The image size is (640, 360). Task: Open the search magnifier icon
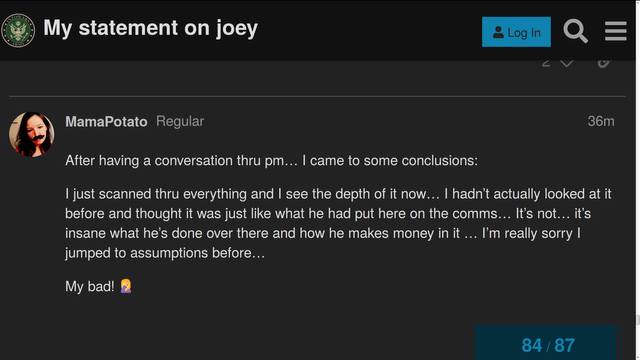coord(576,31)
